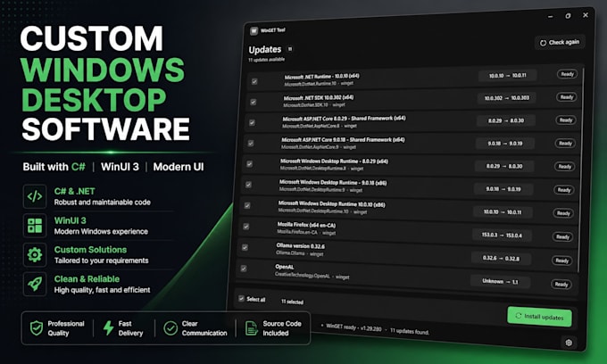Open the settings gear at window bottom-right corner

(x=569, y=343)
